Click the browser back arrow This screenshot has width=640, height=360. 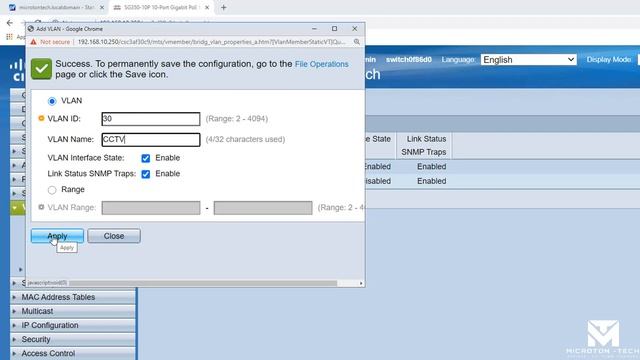pyautogui.click(x=10, y=23)
